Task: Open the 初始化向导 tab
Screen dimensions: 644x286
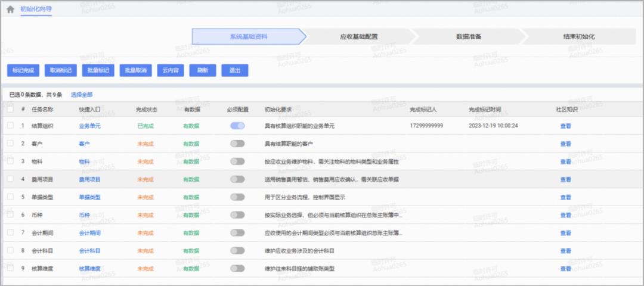Action: coord(36,9)
